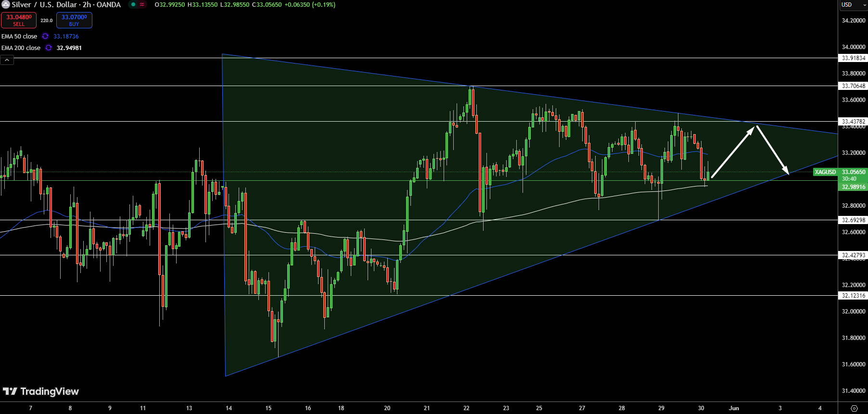Open the Silver / U.S. Dollar symbol title
868x414 pixels.
(66, 5)
